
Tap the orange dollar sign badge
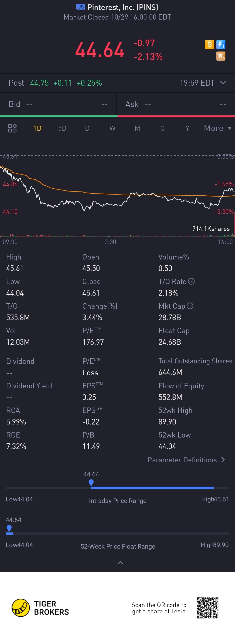(209, 45)
